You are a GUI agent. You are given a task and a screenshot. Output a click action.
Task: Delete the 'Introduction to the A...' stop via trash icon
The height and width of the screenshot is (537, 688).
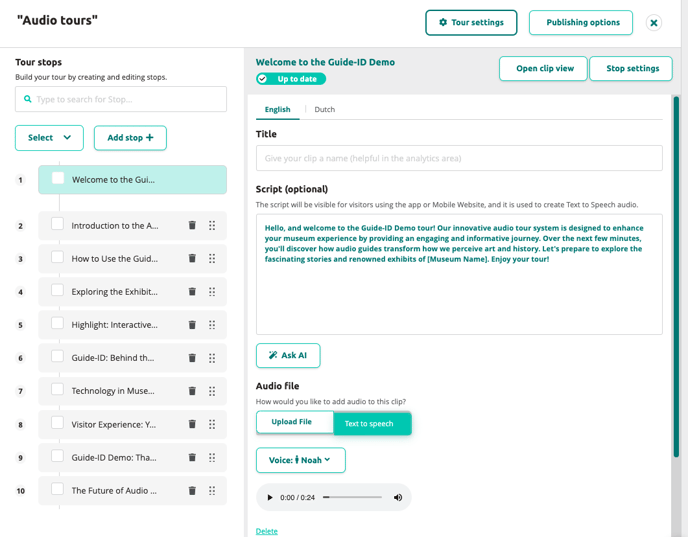[x=192, y=225]
